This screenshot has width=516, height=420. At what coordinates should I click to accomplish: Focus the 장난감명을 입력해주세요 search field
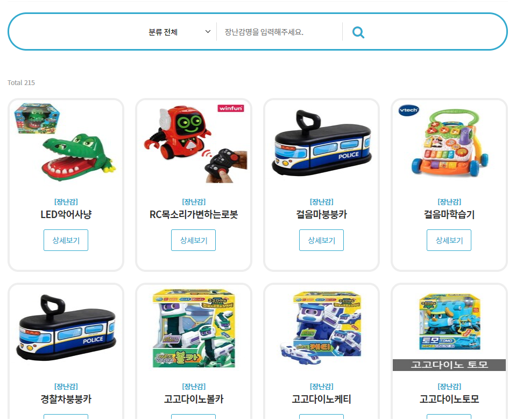[x=279, y=32]
